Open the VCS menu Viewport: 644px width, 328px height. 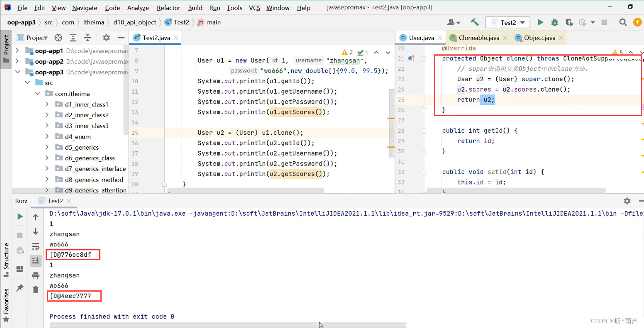[x=254, y=8]
